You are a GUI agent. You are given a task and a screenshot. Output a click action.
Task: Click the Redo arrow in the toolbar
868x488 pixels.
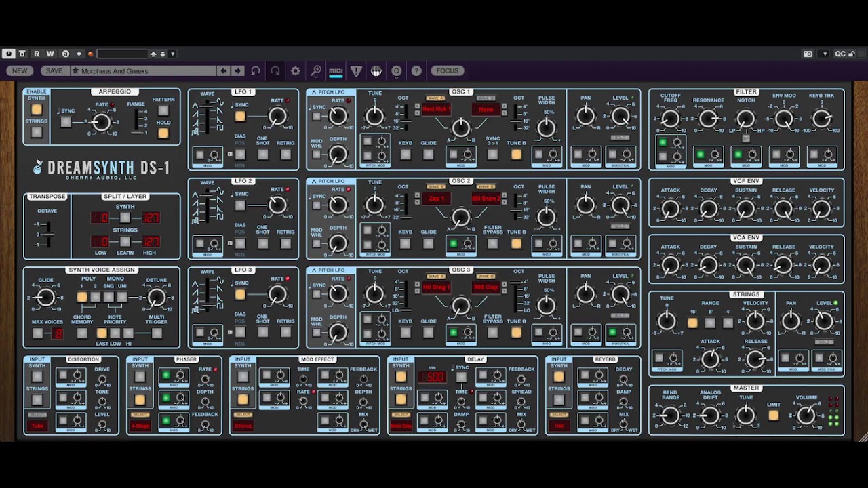coord(275,70)
